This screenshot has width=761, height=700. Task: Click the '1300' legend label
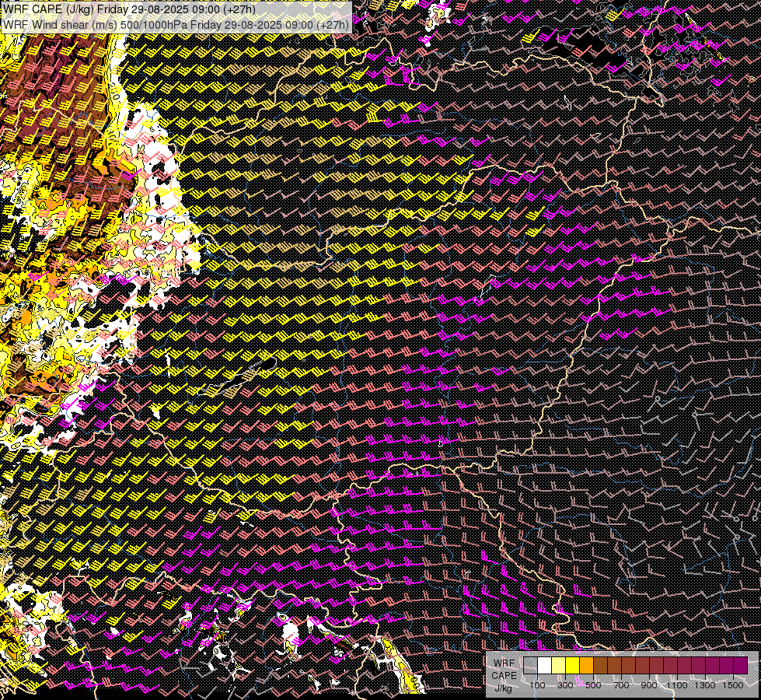[x=705, y=685]
